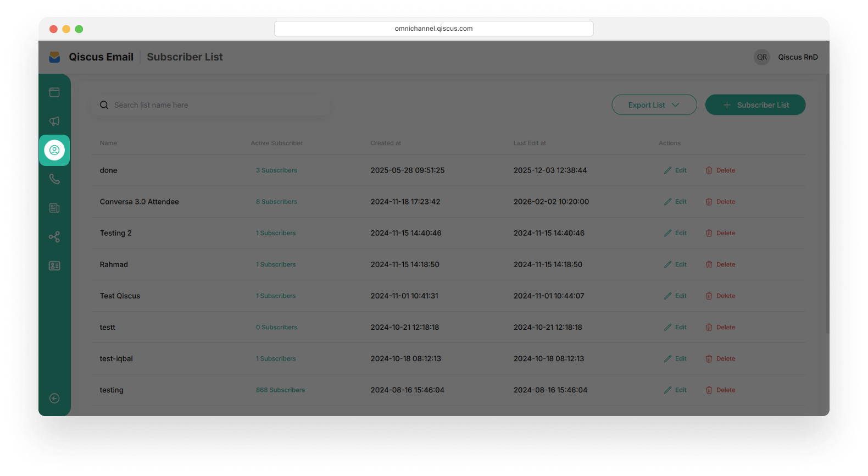Image resolution: width=868 pixels, height=476 pixels.
Task: Open the phone icon in sidebar
Action: point(54,179)
